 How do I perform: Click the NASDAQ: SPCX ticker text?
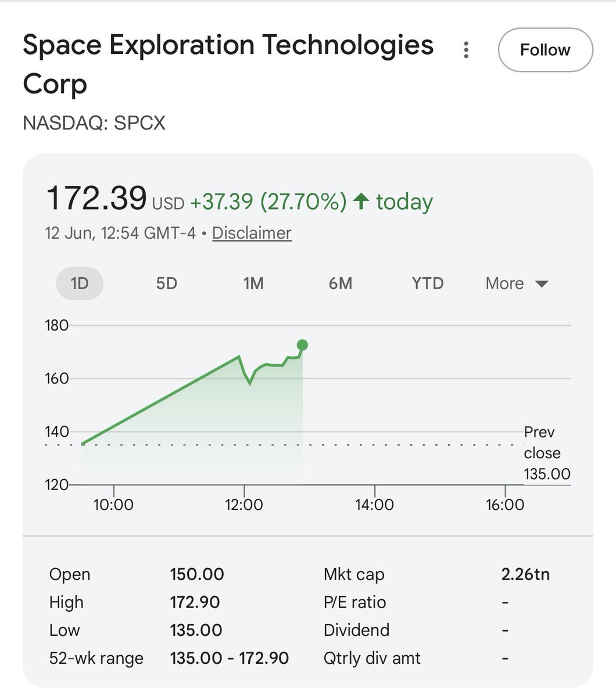[x=94, y=123]
